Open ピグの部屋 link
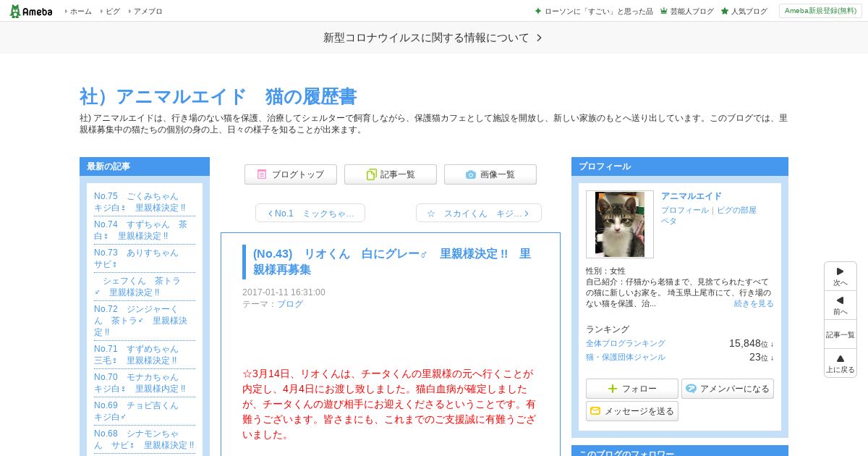Viewport: 868px width, 456px height. [736, 210]
